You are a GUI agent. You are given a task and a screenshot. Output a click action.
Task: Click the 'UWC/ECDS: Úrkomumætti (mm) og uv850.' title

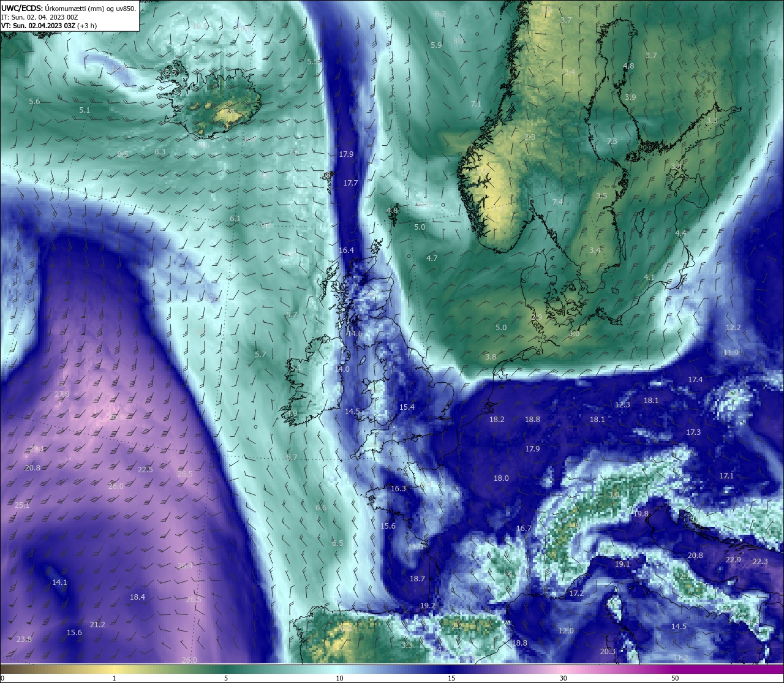point(69,9)
